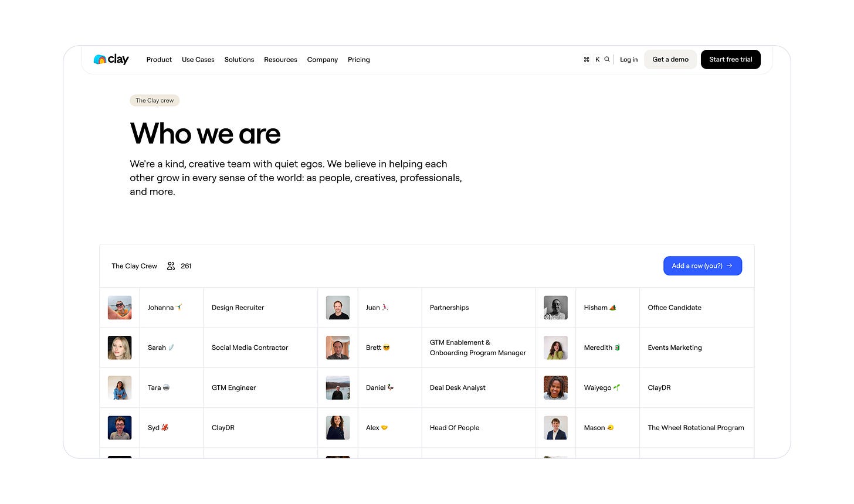Image resolution: width=854 pixels, height=504 pixels.
Task: Click The Clay Crew table title
Action: (x=134, y=266)
